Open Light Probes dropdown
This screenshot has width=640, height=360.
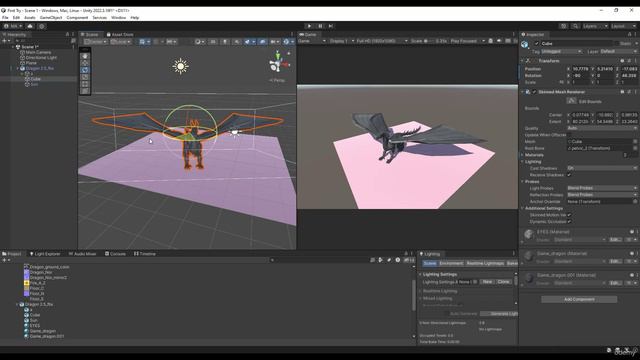602,188
